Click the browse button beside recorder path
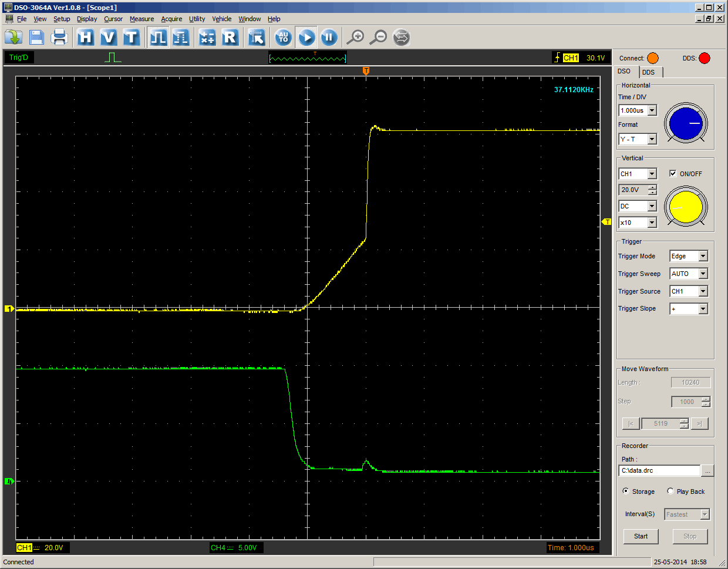Image resolution: width=728 pixels, height=569 pixels. pos(707,471)
